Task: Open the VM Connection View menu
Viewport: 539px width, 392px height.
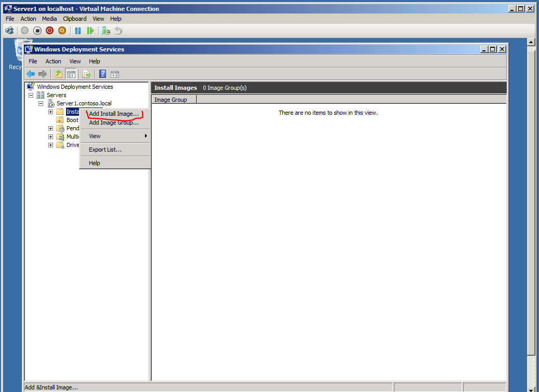Action: [98, 19]
